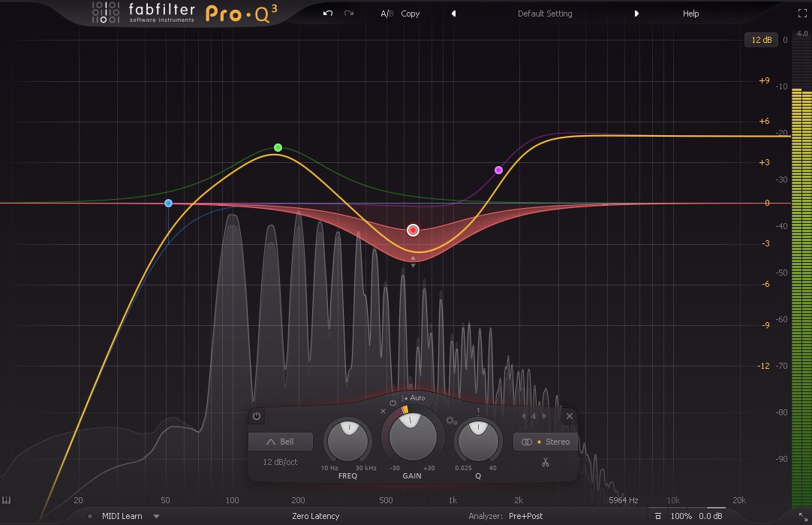Click the redo arrow icon
The image size is (812, 525).
pos(349,14)
